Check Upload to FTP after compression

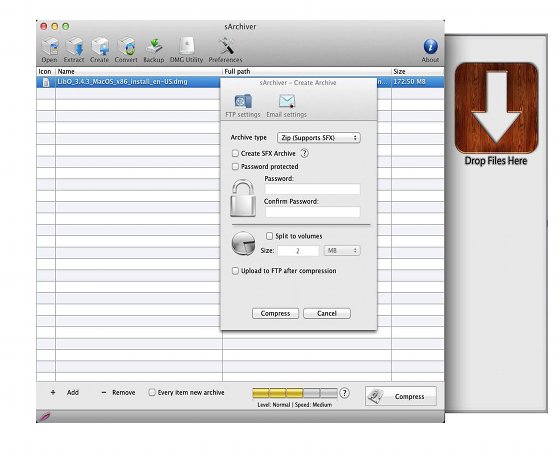(x=235, y=271)
